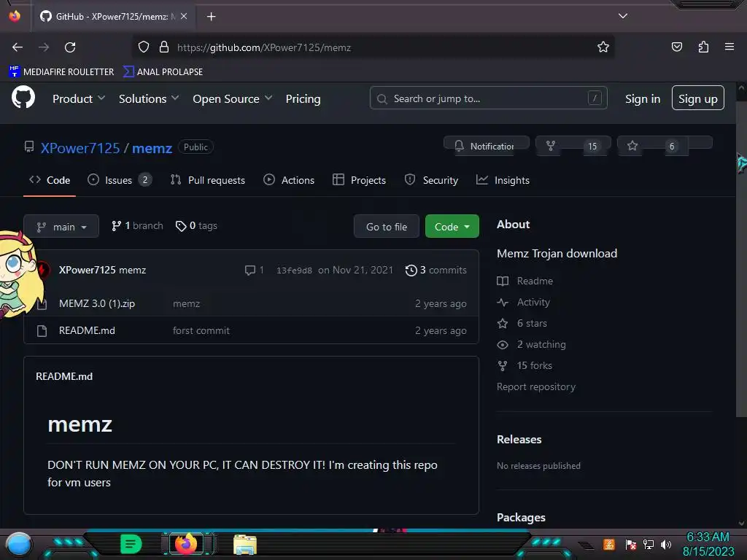Open the memz repository name link
747x560 pixels.
pos(152,147)
